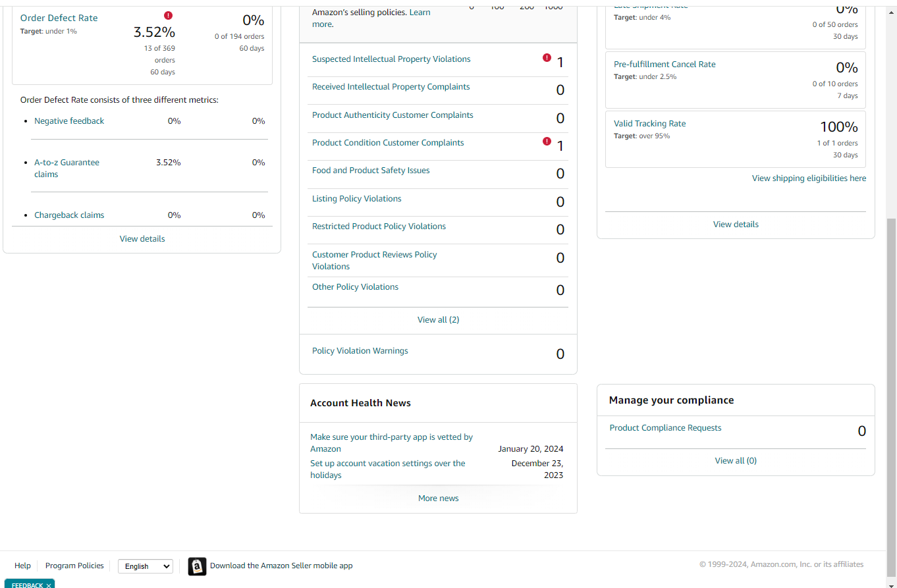
Task: Open the Pre-fulfillment Cancel Rate metric
Action: (x=665, y=65)
